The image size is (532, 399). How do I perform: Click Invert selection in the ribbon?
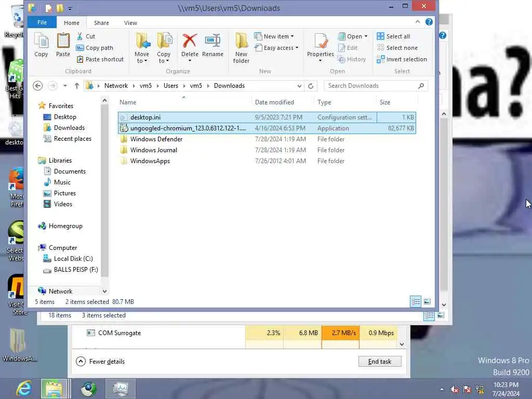402,59
